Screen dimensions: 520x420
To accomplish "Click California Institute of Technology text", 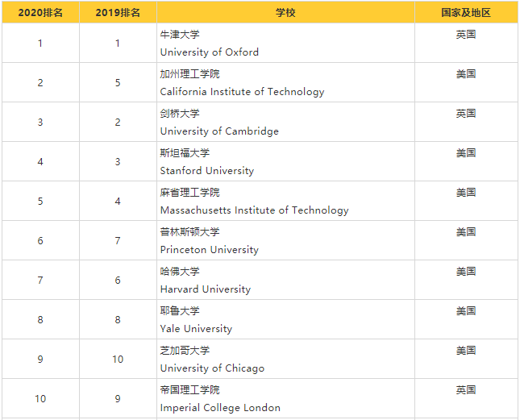I will pos(242,92).
